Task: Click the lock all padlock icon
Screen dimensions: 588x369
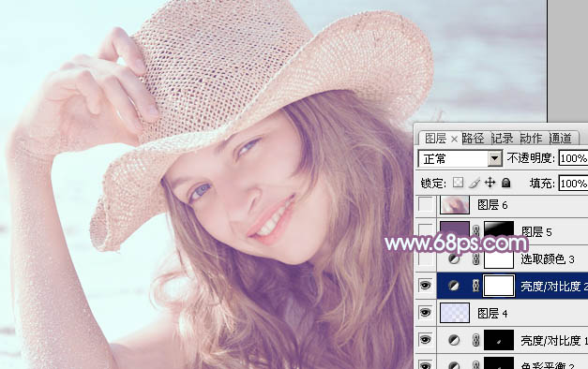Action: (505, 183)
